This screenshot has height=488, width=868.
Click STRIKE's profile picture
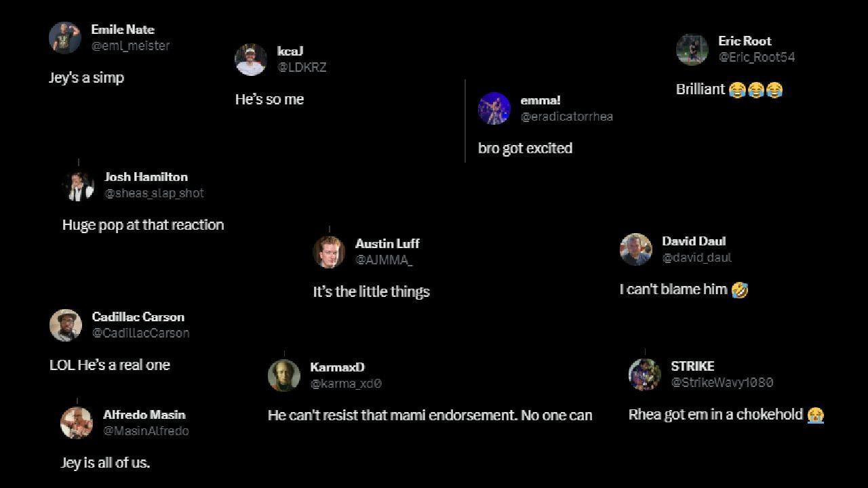(x=645, y=375)
